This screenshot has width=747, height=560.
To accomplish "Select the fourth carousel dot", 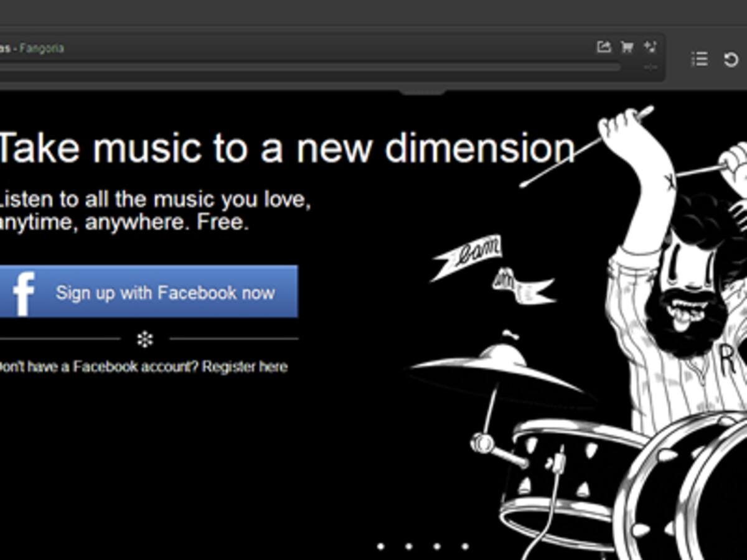I will click(x=465, y=546).
